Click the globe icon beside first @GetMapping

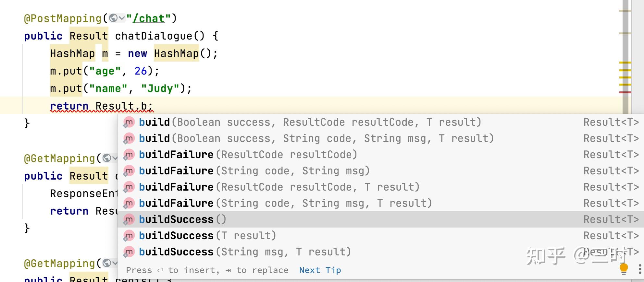pos(107,158)
